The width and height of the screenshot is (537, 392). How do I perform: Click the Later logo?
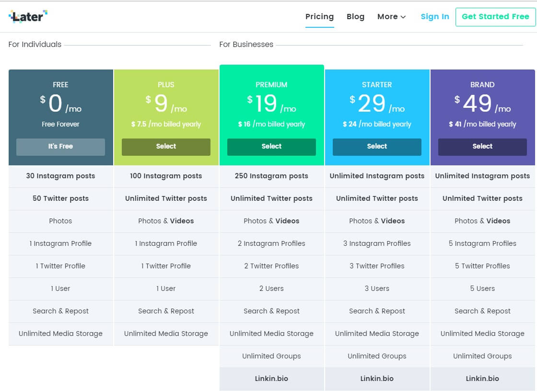click(28, 16)
